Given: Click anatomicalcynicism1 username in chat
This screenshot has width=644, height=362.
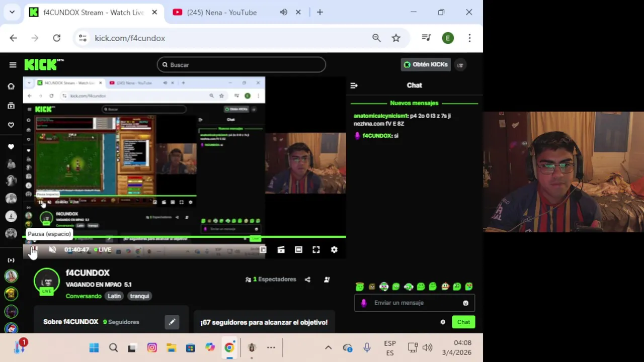Looking at the screenshot, I should pyautogui.click(x=380, y=116).
